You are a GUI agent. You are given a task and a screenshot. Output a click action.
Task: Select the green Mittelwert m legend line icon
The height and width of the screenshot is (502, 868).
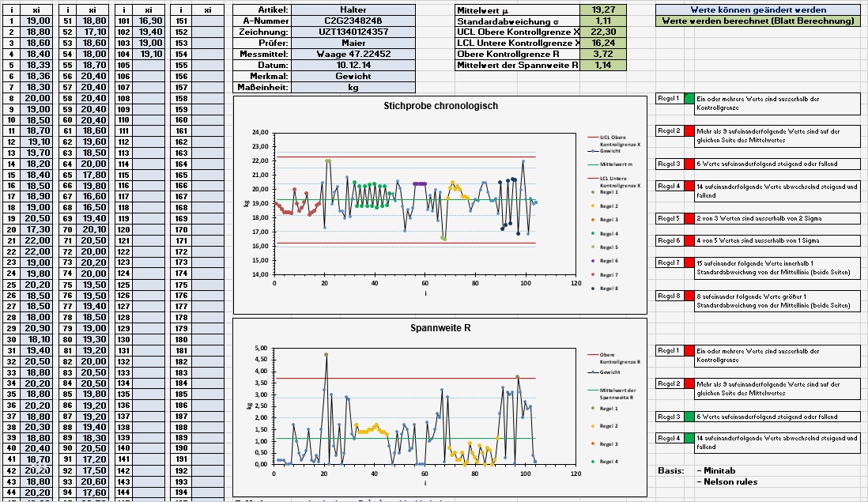click(x=592, y=164)
